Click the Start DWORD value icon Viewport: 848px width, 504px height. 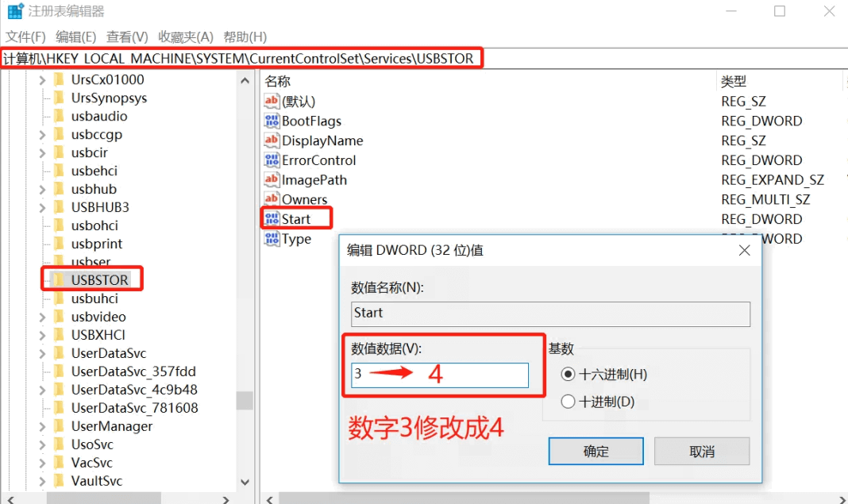click(272, 219)
